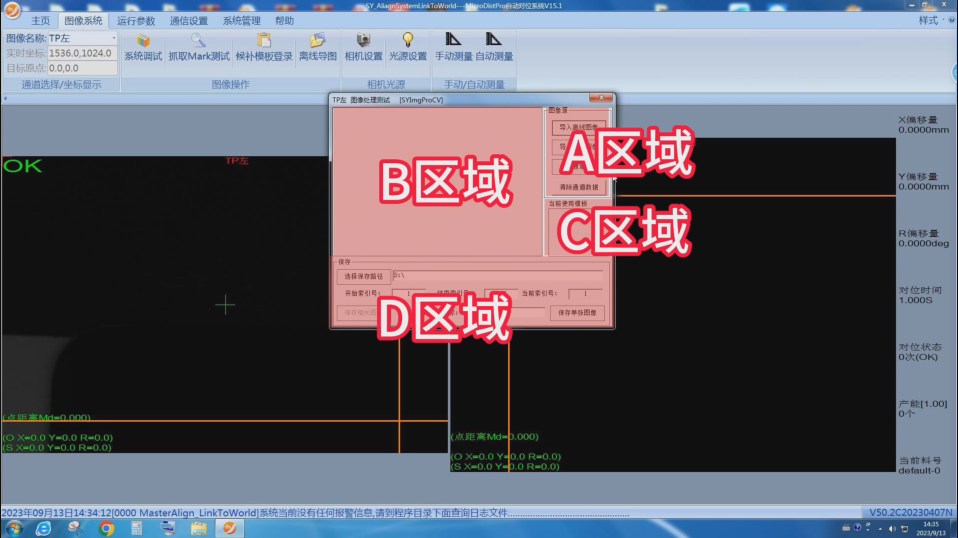The width and height of the screenshot is (958, 538).
Task: Open the 运行参数 ribbon tab
Action: [x=136, y=20]
